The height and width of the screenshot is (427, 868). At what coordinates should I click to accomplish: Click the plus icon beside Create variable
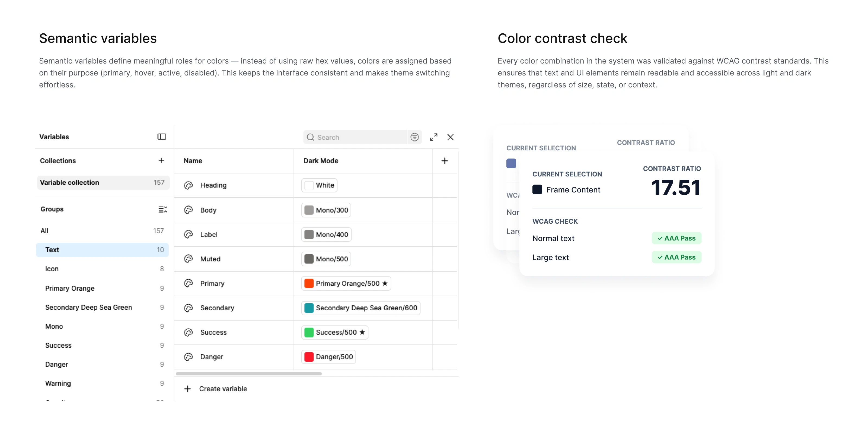(188, 389)
